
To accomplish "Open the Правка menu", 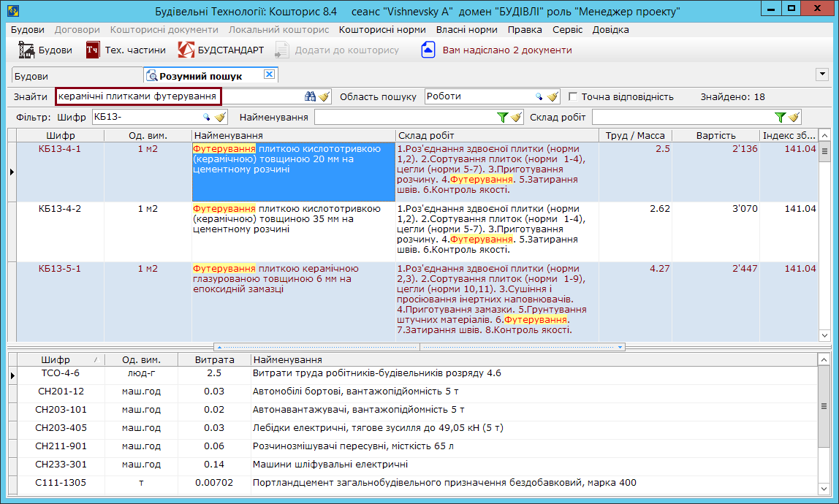I will click(525, 29).
